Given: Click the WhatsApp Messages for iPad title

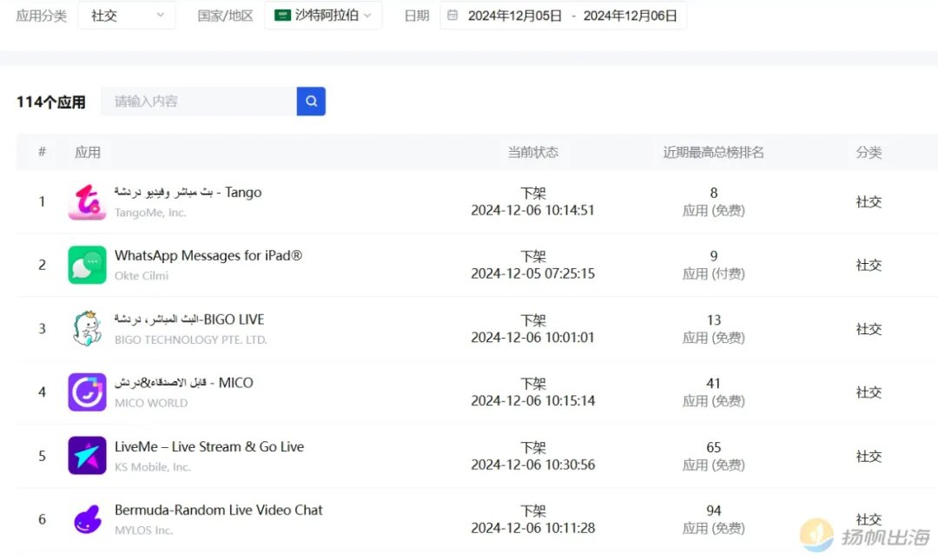Looking at the screenshot, I should (208, 256).
